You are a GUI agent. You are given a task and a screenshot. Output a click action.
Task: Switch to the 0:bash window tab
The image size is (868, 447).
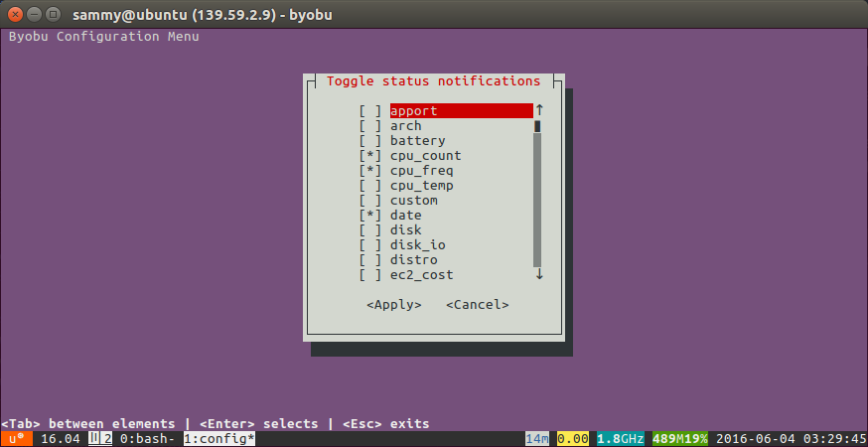click(147, 439)
